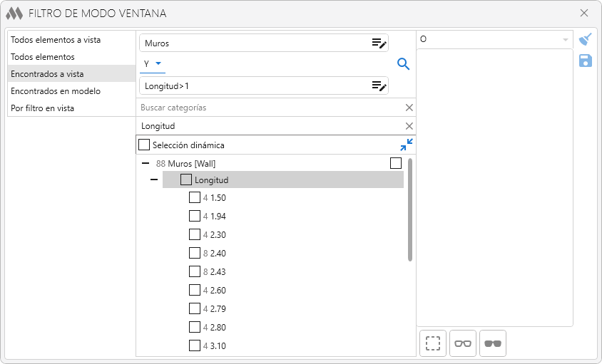Click the broom clear filter icon
The width and height of the screenshot is (602, 364).
pyautogui.click(x=586, y=39)
